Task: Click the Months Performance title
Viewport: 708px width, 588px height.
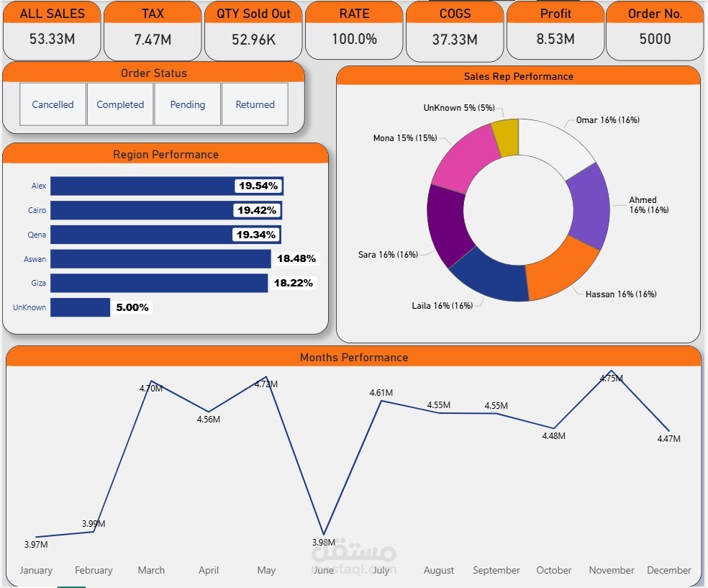Action: tap(354, 357)
